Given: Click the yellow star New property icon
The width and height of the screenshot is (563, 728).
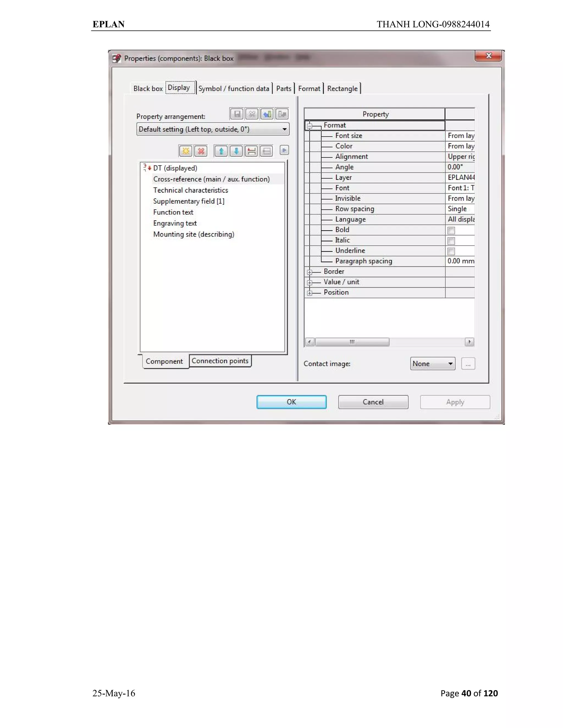Looking at the screenshot, I should pyautogui.click(x=186, y=151).
